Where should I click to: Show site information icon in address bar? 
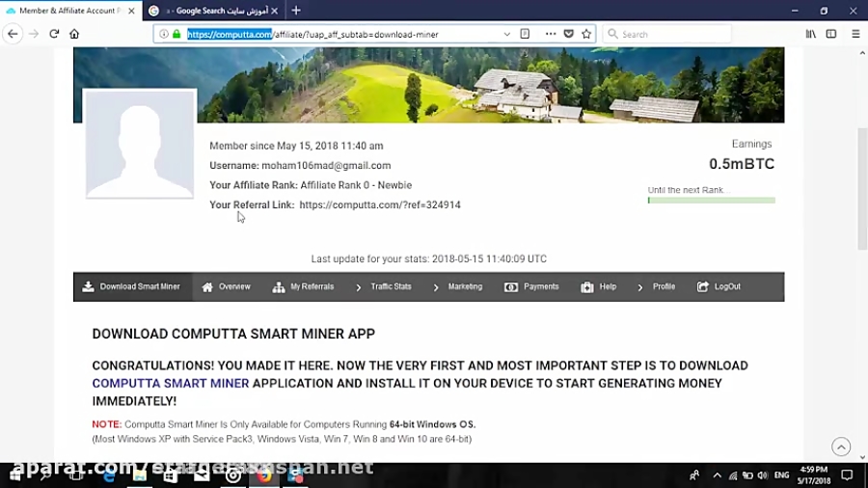pyautogui.click(x=164, y=35)
